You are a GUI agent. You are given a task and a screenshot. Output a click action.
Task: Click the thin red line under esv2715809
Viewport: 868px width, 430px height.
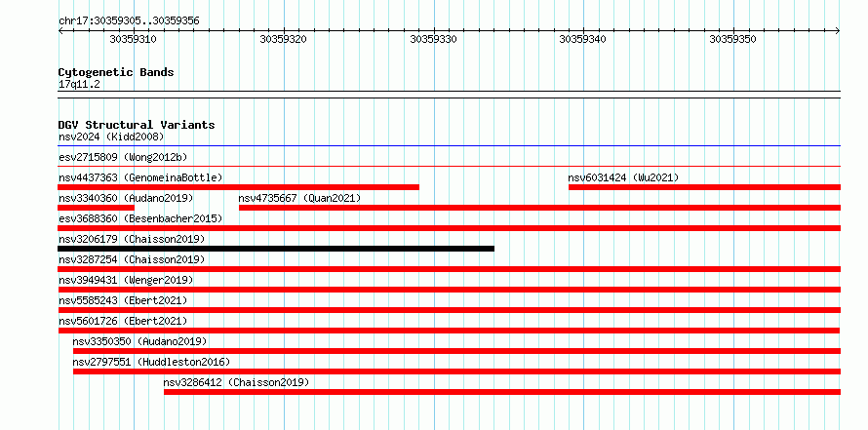point(449,166)
